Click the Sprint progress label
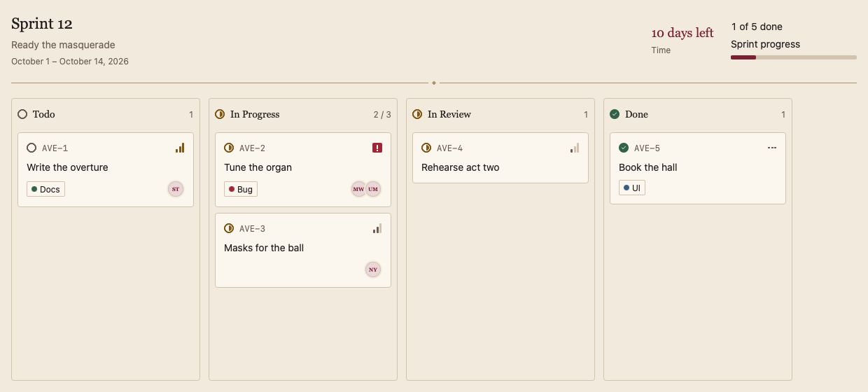Viewport: 868px width, 392px height. click(765, 44)
